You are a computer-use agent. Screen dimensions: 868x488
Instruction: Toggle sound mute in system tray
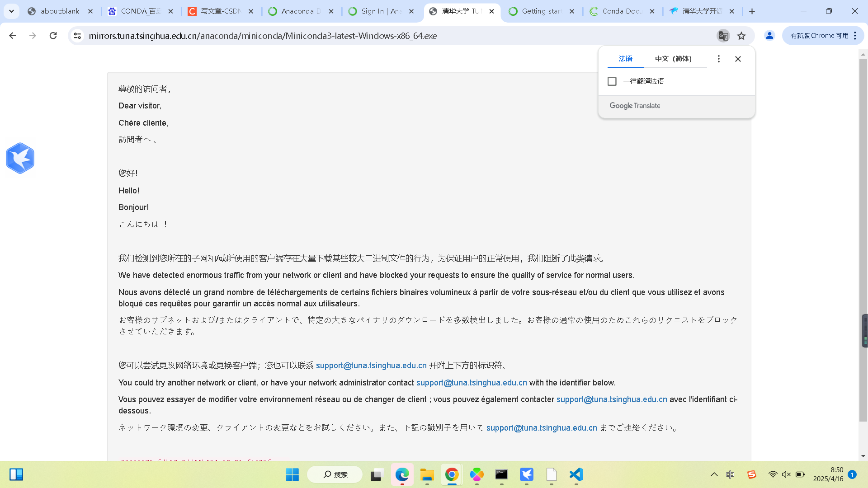[786, 474]
